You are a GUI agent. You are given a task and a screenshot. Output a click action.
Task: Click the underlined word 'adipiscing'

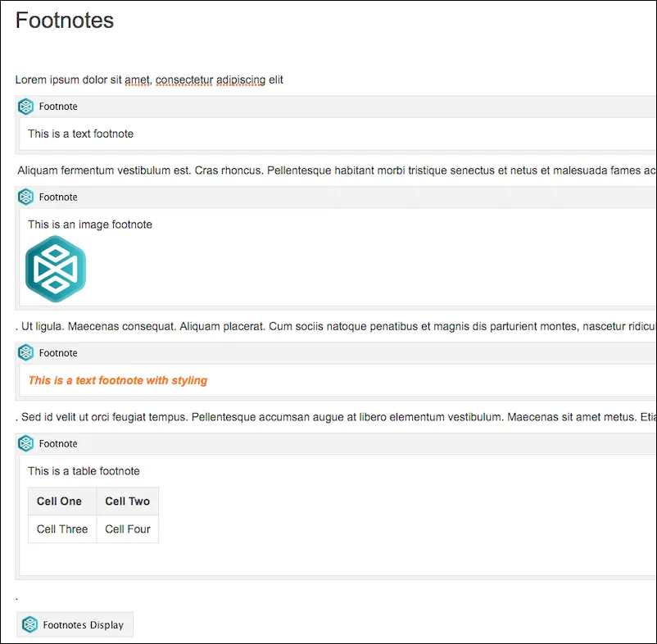(x=241, y=79)
